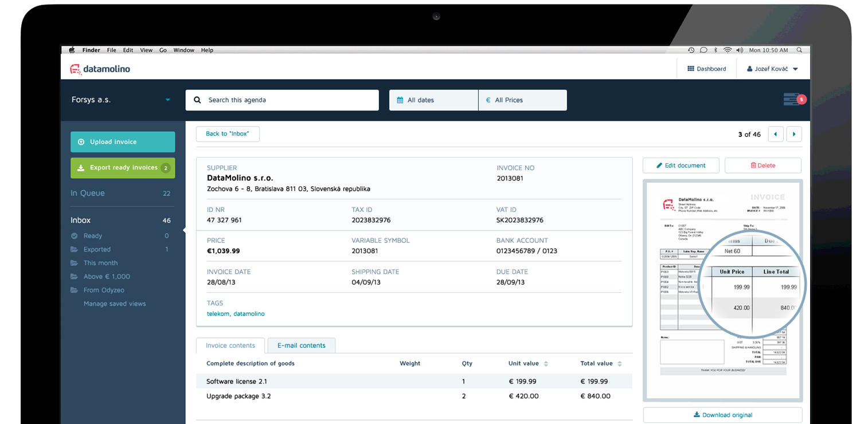Sort by Unit value column
Screen dimensions: 868x424
546,364
